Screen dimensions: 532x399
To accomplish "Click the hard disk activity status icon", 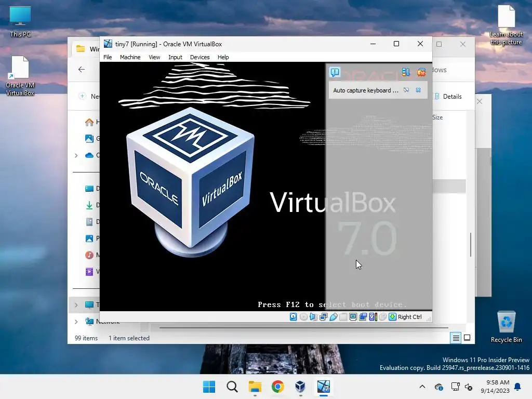I will click(294, 317).
